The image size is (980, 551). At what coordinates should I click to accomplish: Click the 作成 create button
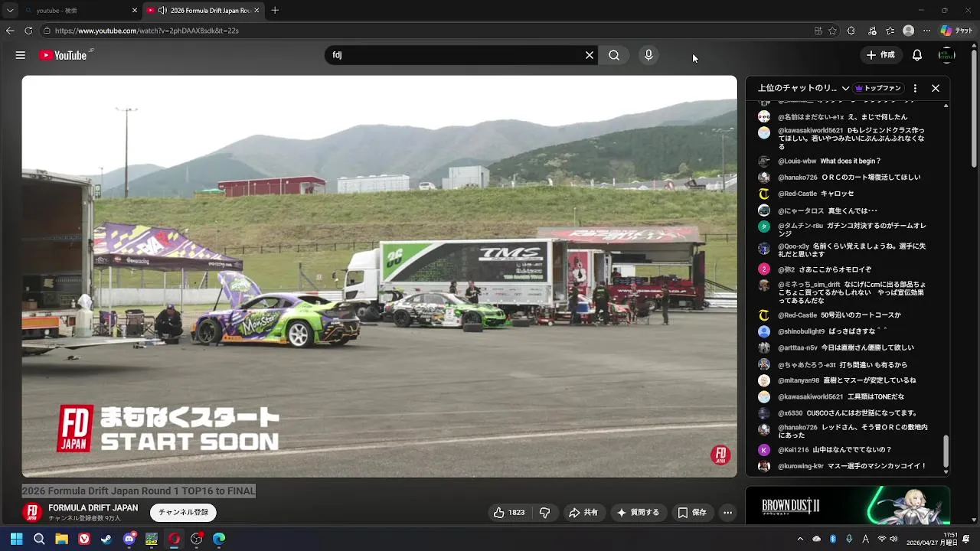click(x=880, y=55)
